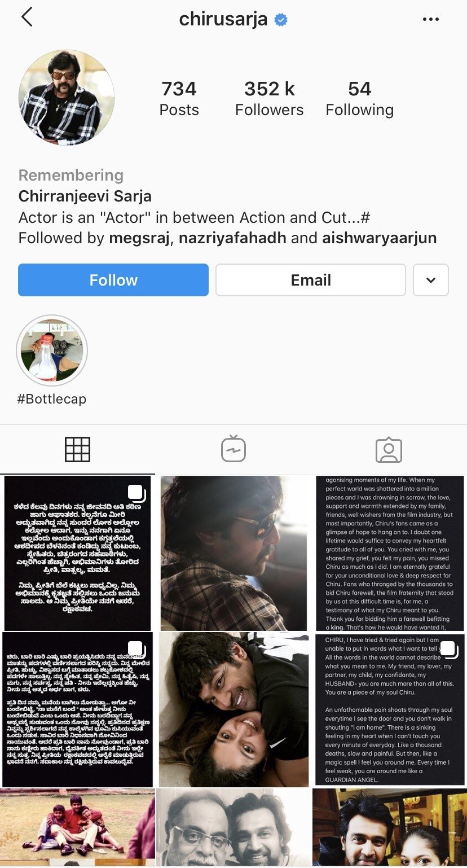Tap the back arrow icon
The image size is (467, 868).
coord(27,17)
